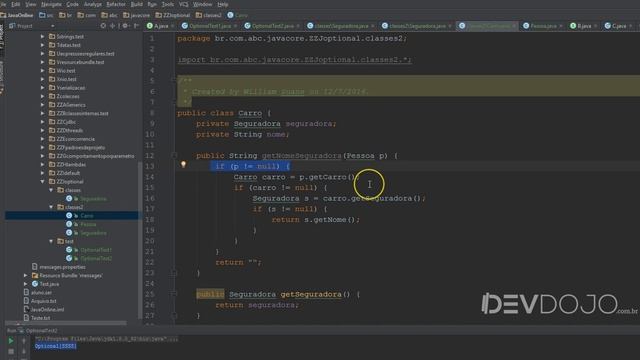The image size is (640, 360).
Task: Expand Resource Bundle 'messages' node
Action: 26,276
